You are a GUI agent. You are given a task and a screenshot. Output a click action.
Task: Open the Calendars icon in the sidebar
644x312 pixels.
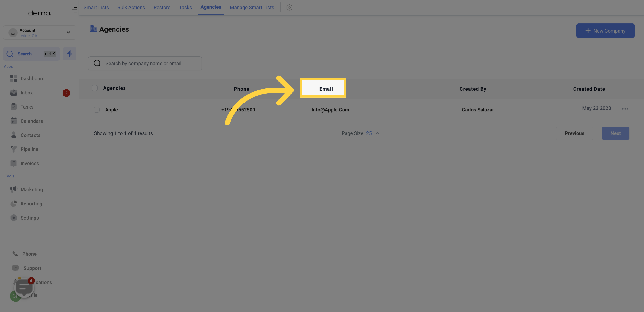tap(14, 121)
